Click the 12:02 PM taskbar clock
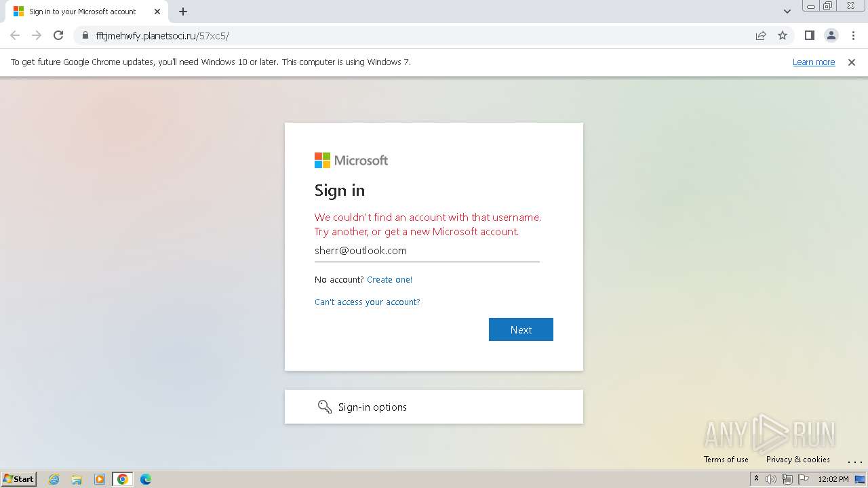Screen dimensions: 868x488 click(833, 479)
